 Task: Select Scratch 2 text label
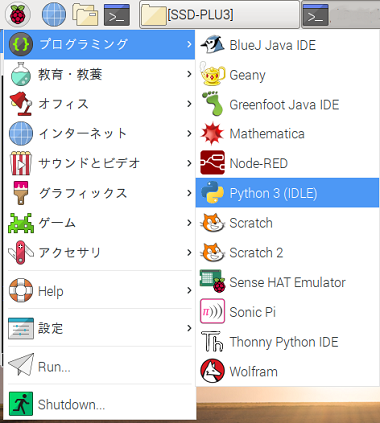[x=256, y=253]
